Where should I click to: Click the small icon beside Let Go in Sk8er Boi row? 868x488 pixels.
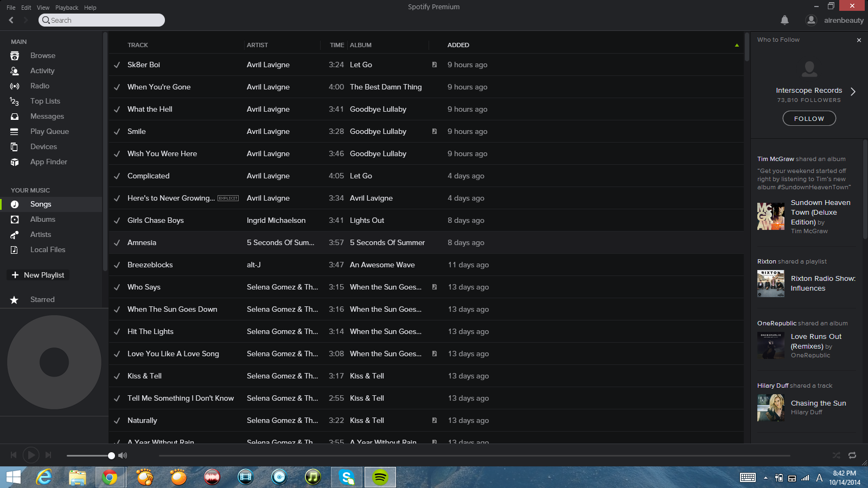click(x=435, y=65)
